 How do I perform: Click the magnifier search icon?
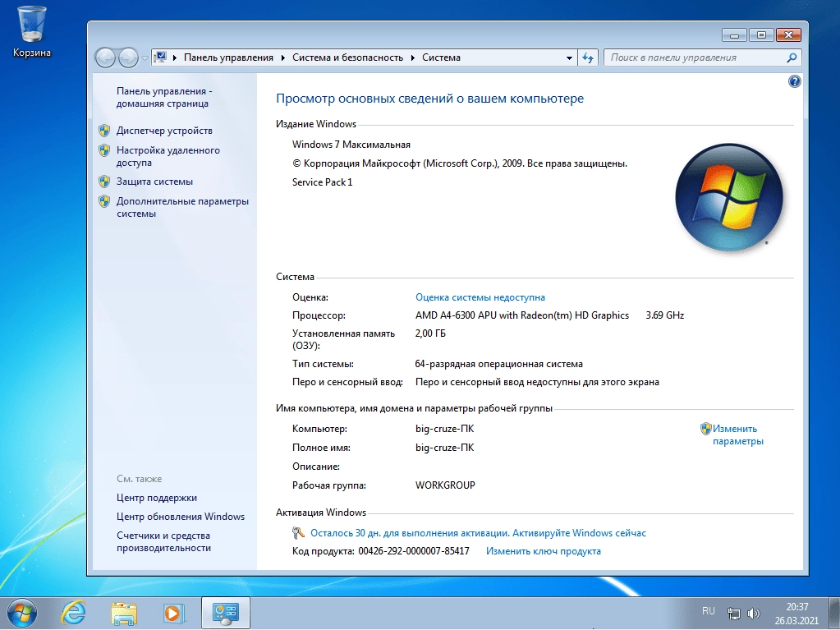point(792,57)
